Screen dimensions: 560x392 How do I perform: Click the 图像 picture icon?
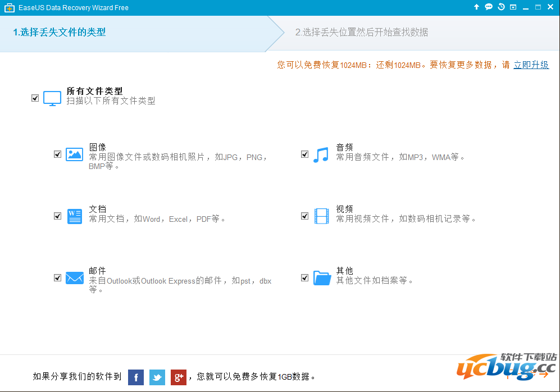74,154
